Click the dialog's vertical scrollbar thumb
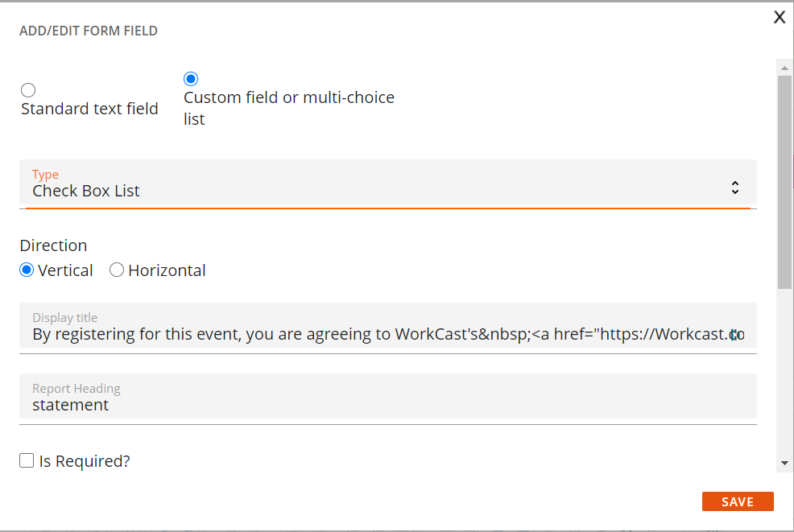 coord(784,182)
